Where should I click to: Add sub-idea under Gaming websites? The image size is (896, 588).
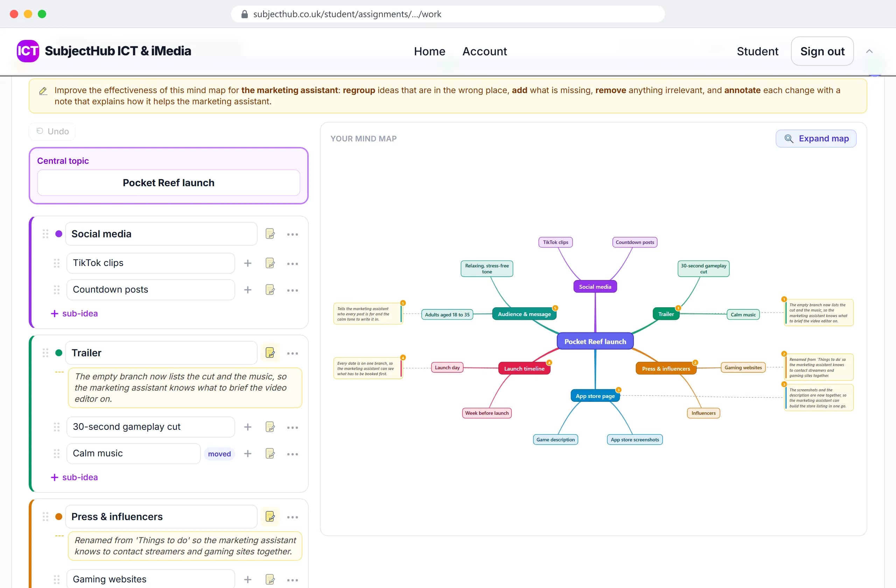coord(247,580)
